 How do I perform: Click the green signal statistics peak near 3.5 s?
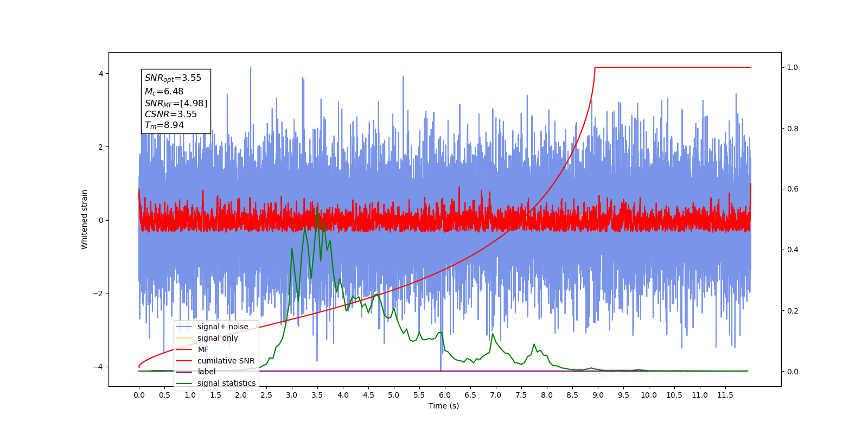click(317, 209)
